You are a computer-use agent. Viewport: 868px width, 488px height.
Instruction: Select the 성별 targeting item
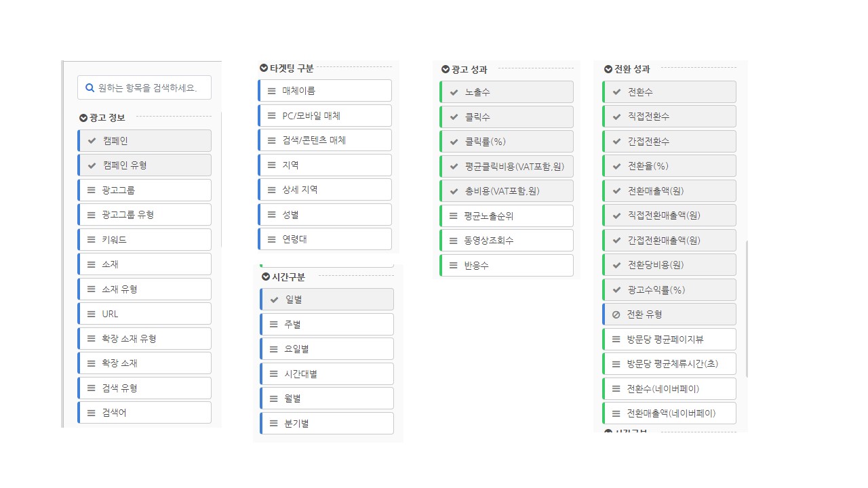click(x=325, y=214)
